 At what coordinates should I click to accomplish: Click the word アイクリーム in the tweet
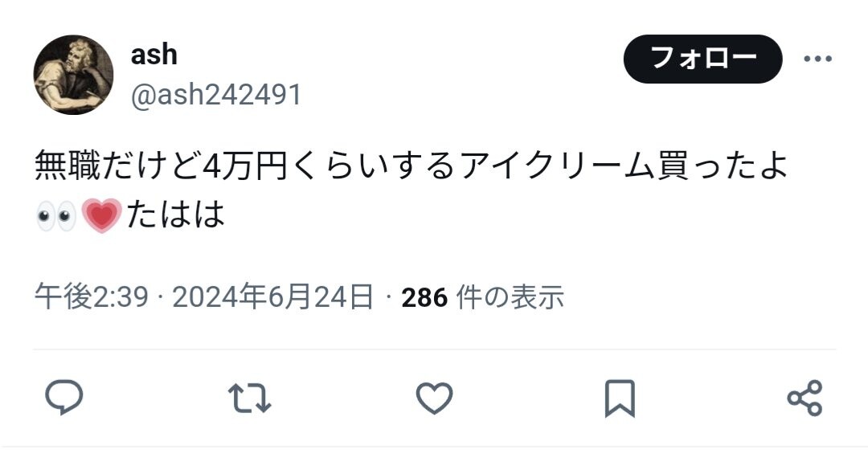coord(558,166)
